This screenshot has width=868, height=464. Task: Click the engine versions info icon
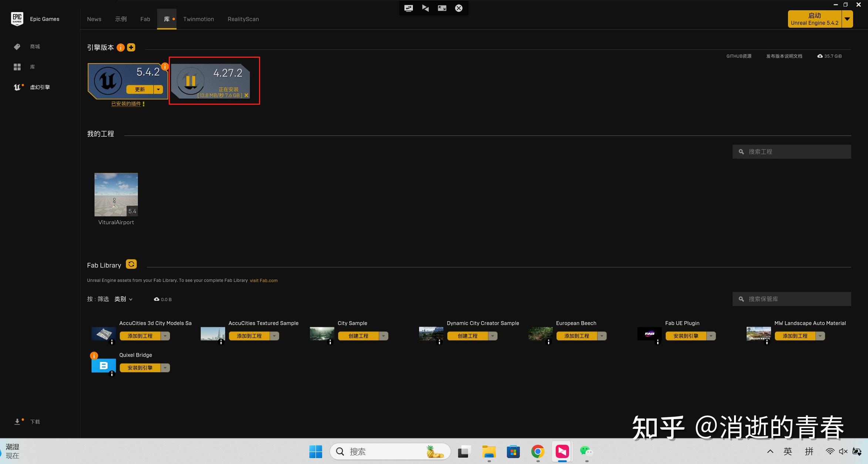click(121, 47)
